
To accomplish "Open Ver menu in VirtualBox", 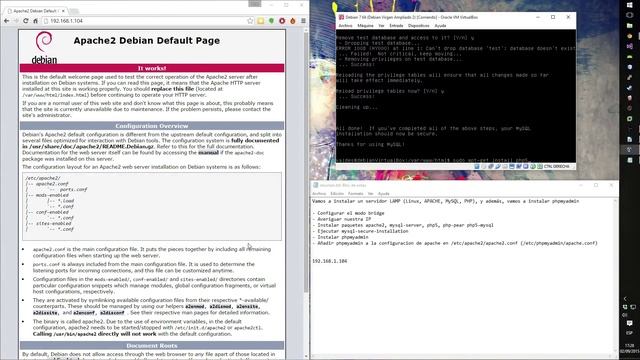I will (x=381, y=26).
